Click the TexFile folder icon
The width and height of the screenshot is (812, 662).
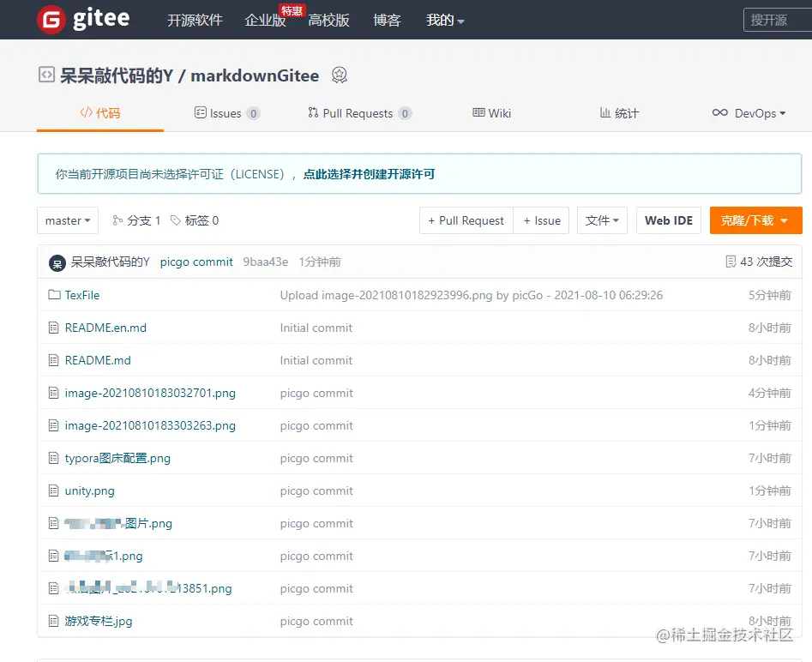pyautogui.click(x=54, y=295)
